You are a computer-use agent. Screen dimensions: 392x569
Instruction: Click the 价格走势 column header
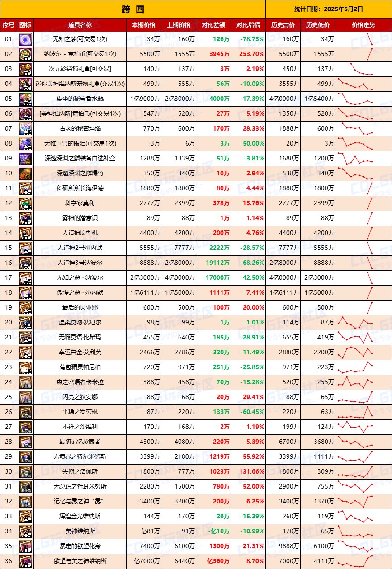[363, 25]
